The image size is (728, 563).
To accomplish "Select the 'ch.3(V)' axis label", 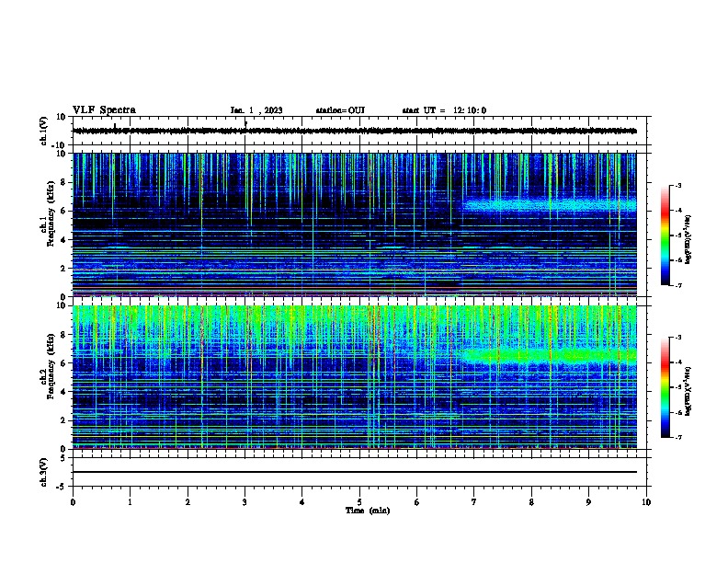I will click(x=44, y=472).
